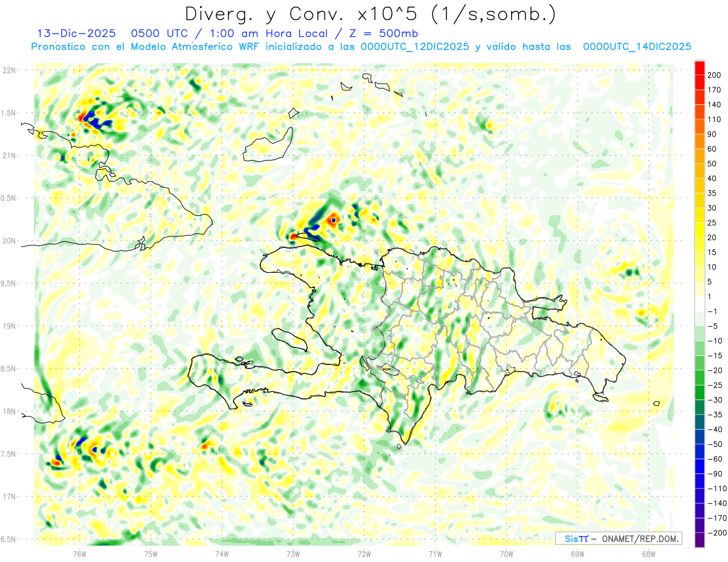Screen dimensions: 728x562
Task: Click the "74W" longitude label
Action: tap(221, 553)
